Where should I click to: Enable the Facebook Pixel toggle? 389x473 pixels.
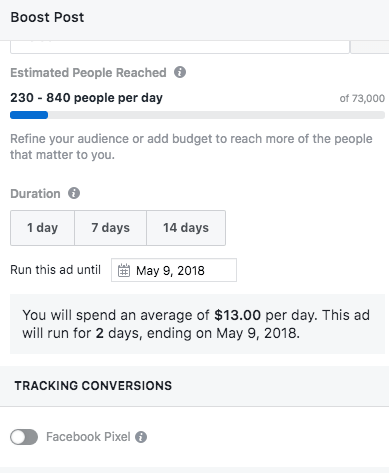click(x=24, y=437)
